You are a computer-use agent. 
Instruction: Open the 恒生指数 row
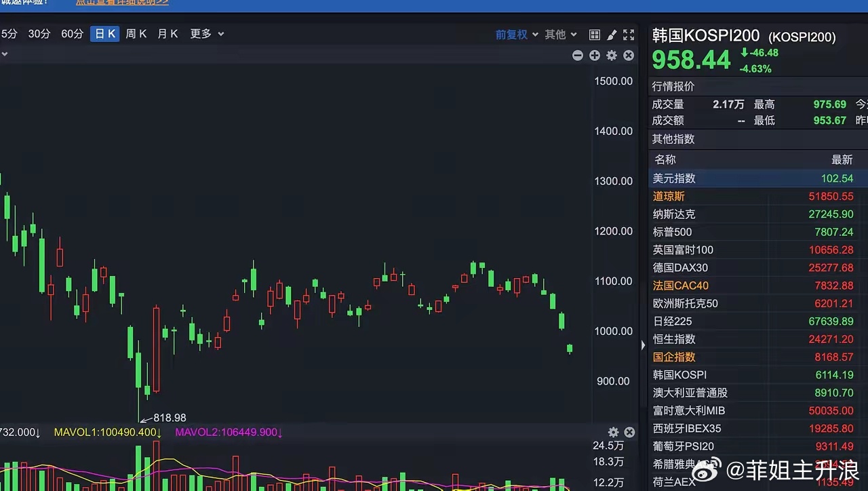(x=758, y=339)
